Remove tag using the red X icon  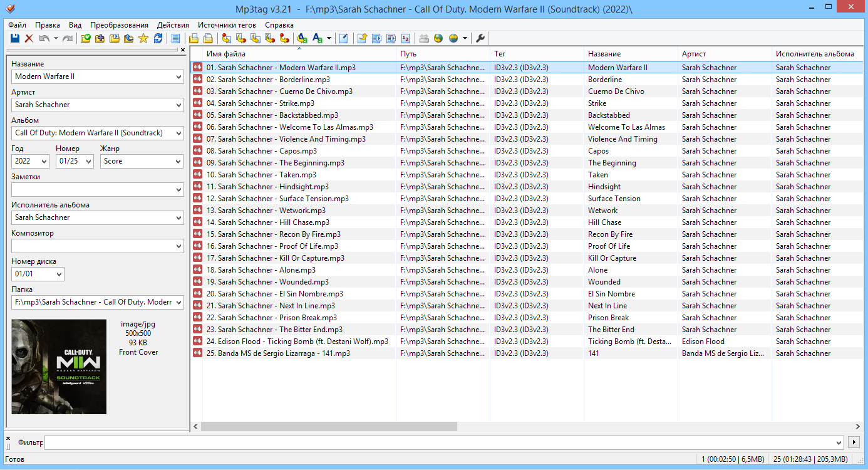29,38
